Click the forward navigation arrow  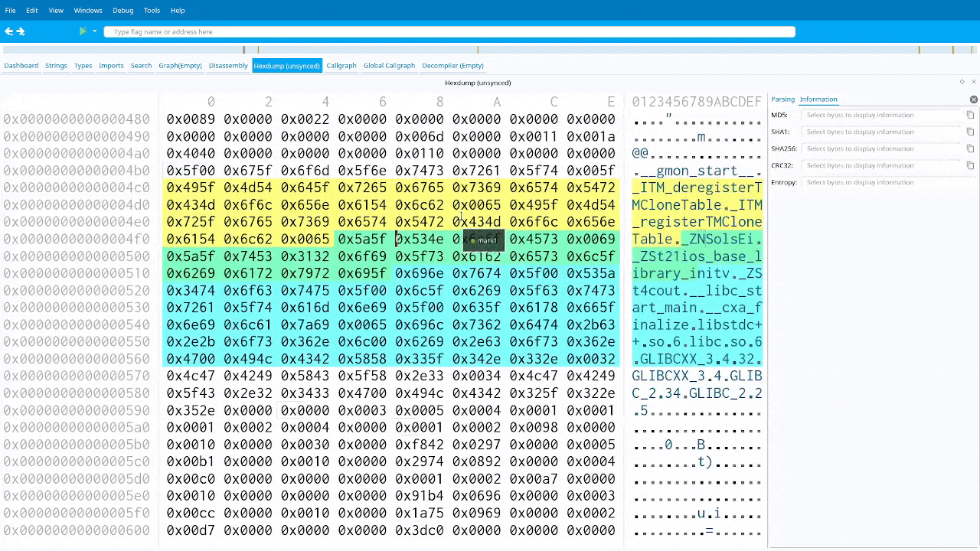point(21,31)
